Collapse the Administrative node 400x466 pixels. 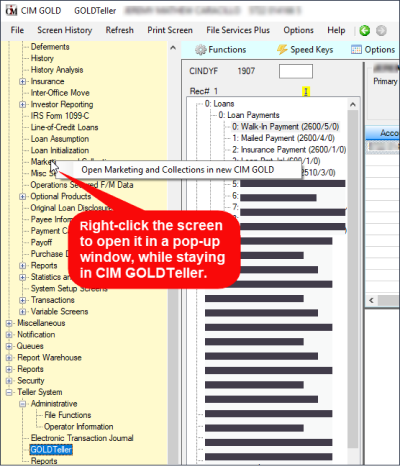(22, 404)
